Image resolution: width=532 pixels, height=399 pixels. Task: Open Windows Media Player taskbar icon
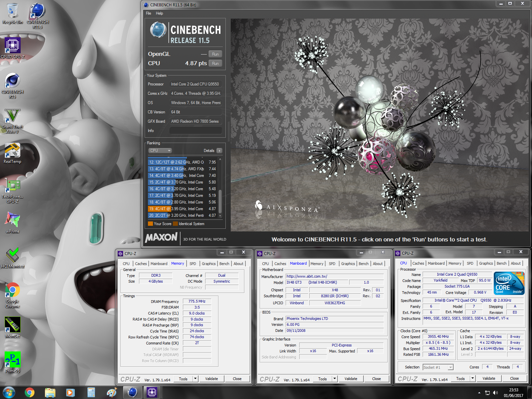pos(70,393)
